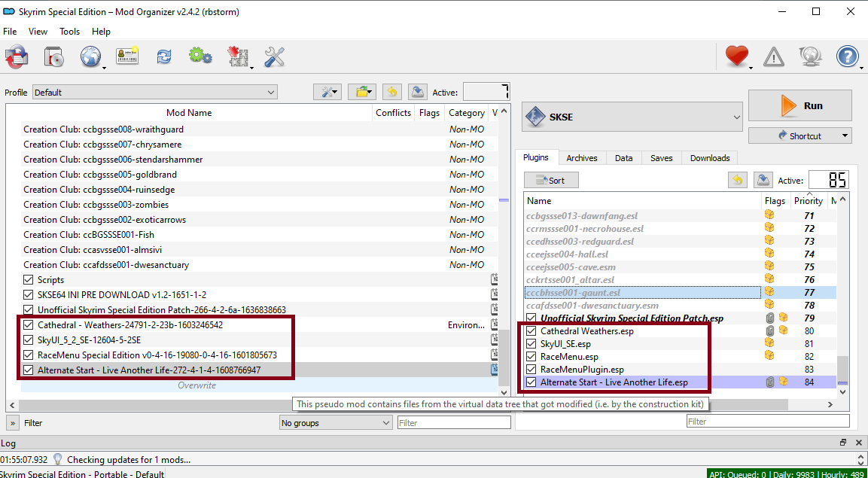The width and height of the screenshot is (868, 478).
Task: Click flag icon of ccbgssse013-dawnfang.esl
Action: 769,215
